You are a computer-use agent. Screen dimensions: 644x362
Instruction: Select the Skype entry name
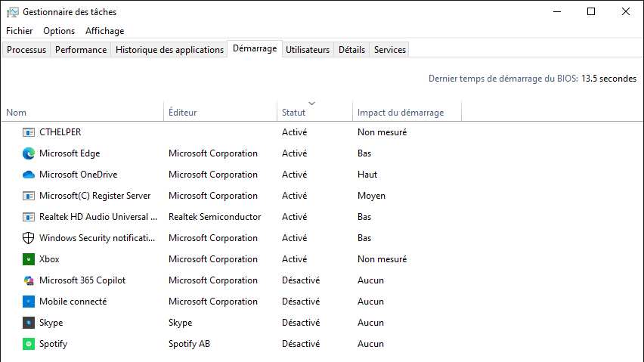click(51, 323)
